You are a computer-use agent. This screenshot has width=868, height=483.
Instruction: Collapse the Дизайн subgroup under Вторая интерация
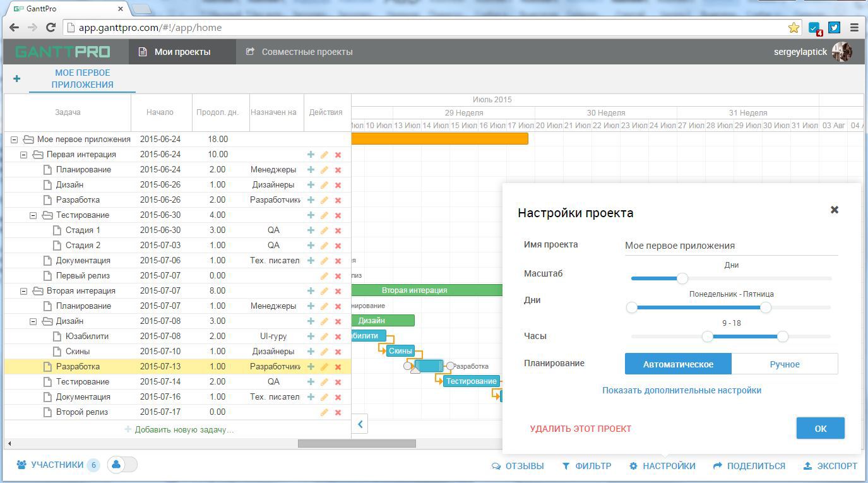click(33, 321)
